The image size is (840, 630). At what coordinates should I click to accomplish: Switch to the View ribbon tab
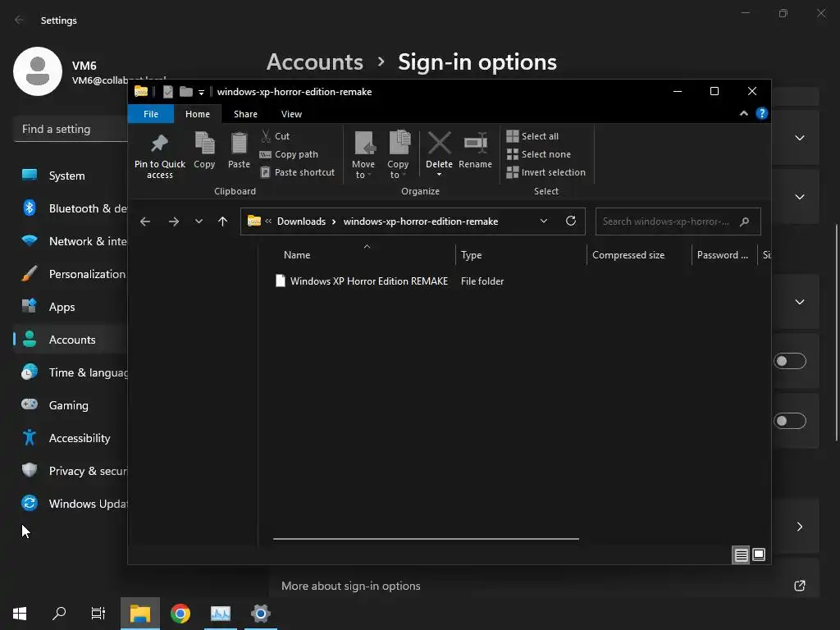point(291,114)
